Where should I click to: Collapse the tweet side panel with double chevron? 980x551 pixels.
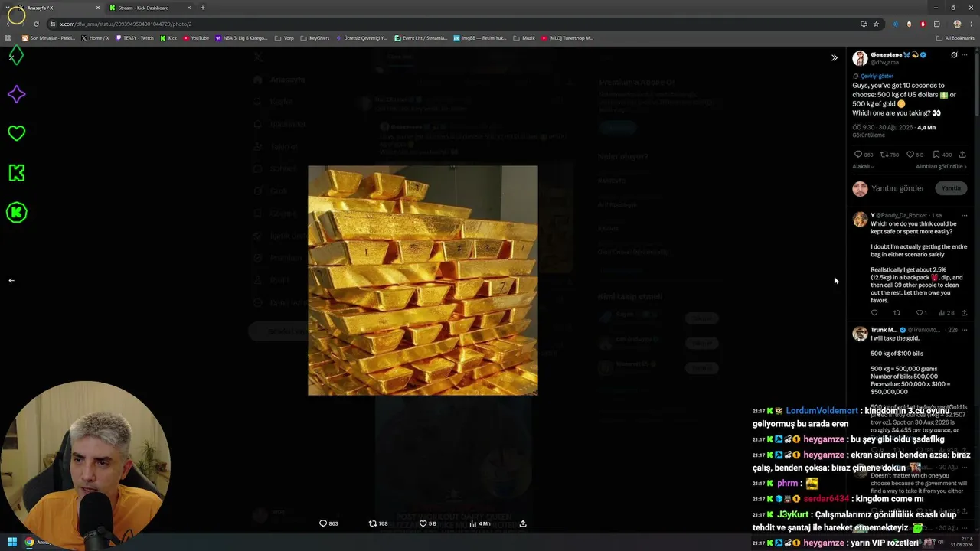click(835, 57)
